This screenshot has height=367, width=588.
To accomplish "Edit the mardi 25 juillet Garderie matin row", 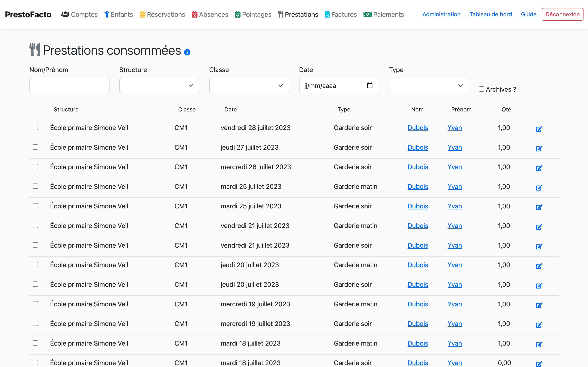I will coord(539,187).
